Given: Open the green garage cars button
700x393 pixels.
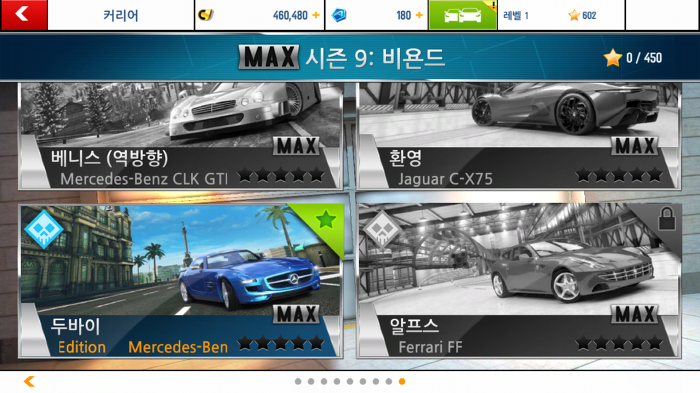Looking at the screenshot, I should (x=462, y=15).
